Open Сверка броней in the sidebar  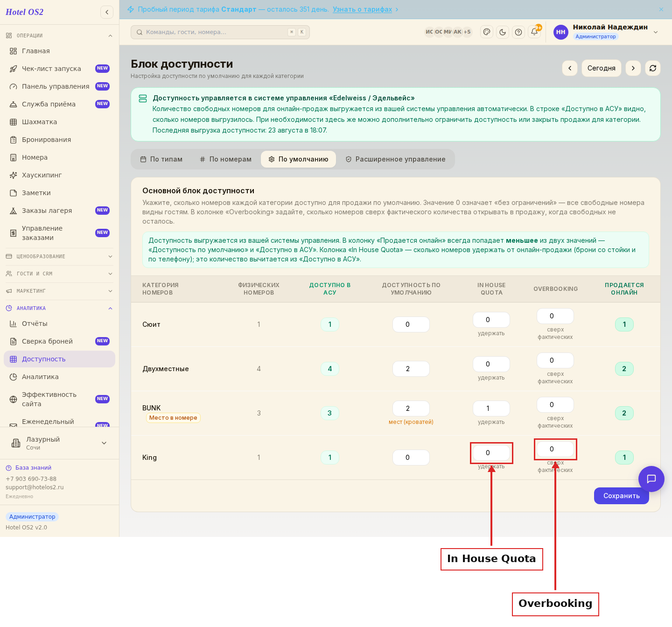[x=59, y=341]
